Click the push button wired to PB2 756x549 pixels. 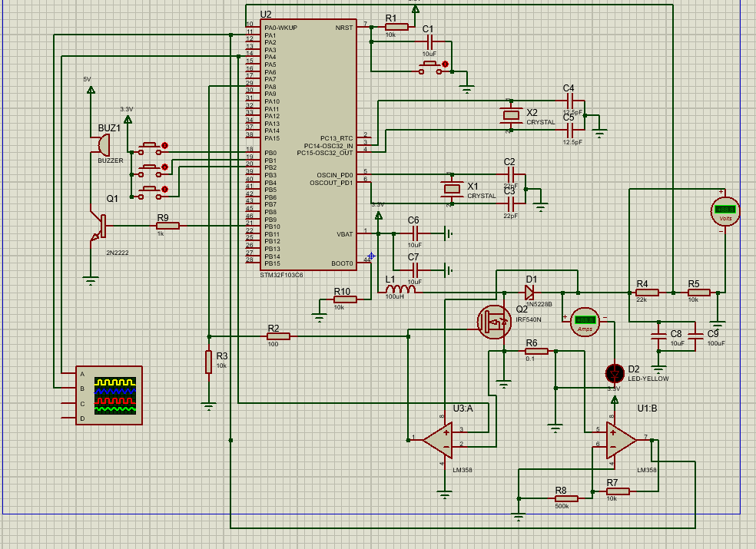[150, 193]
